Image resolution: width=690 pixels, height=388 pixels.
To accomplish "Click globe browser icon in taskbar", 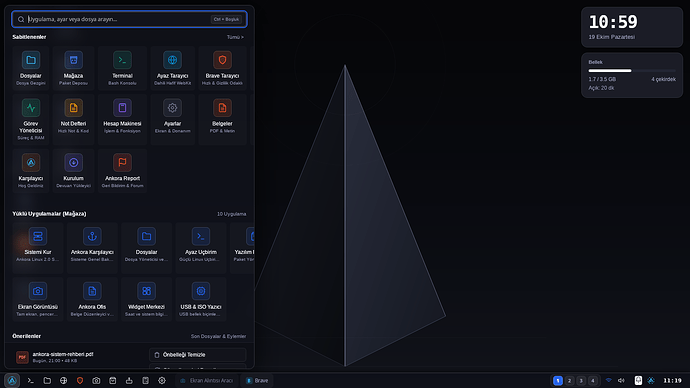I will point(63,381).
